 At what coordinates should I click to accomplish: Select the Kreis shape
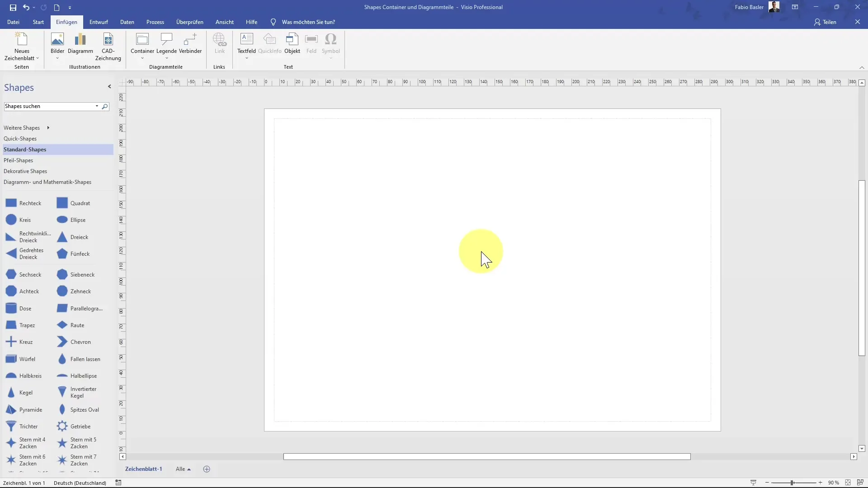(x=19, y=220)
